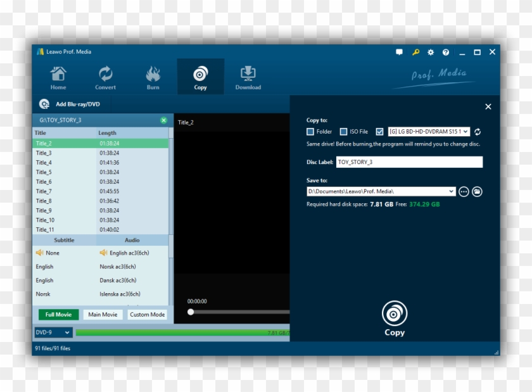Select Title_5 row
Viewport: 532px width, 392px height.
tap(101, 172)
